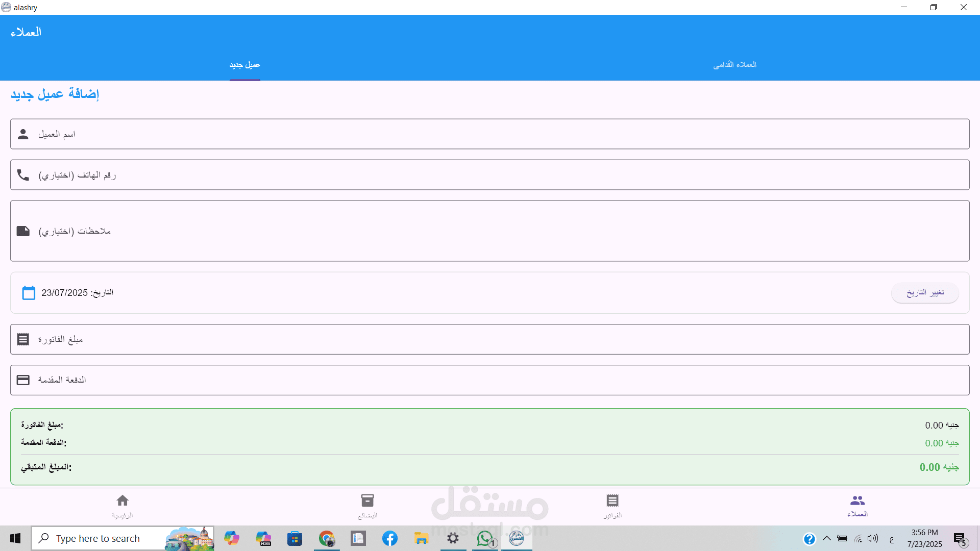Click the person icon in customer name field
Image resolution: width=980 pixels, height=551 pixels.
[23, 134]
